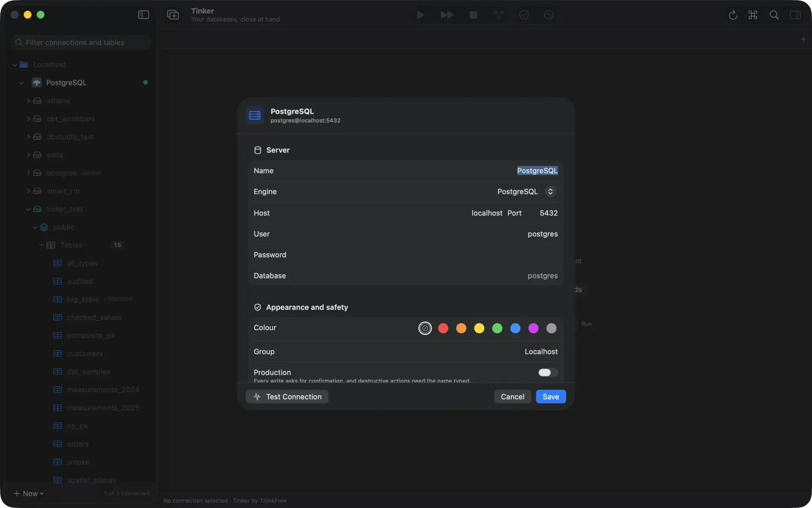The image size is (812, 508).
Task: Expand the athena database chevron
Action: (28, 101)
